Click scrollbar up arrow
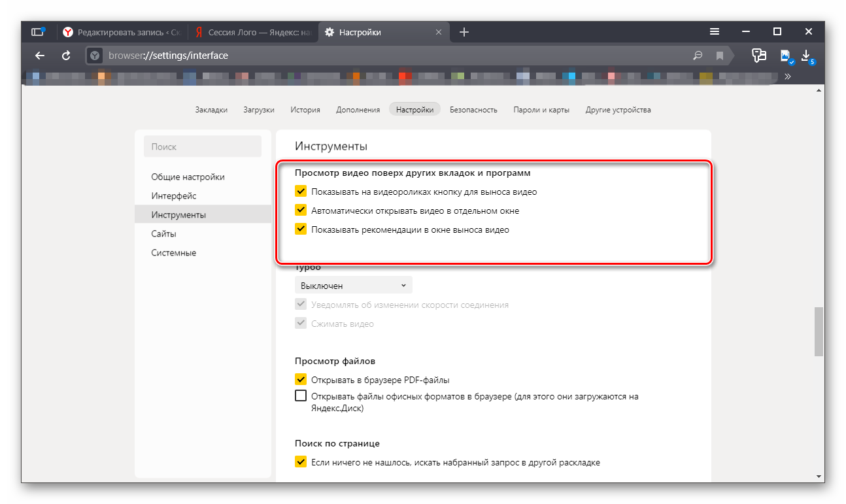The width and height of the screenshot is (846, 504). (819, 92)
